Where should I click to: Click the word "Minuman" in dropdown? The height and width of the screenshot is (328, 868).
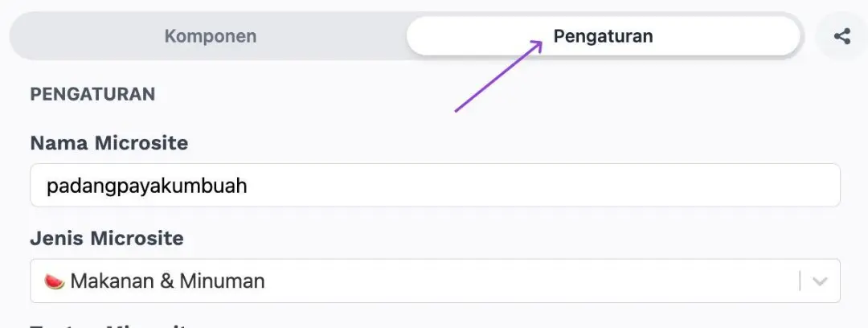[x=222, y=281]
